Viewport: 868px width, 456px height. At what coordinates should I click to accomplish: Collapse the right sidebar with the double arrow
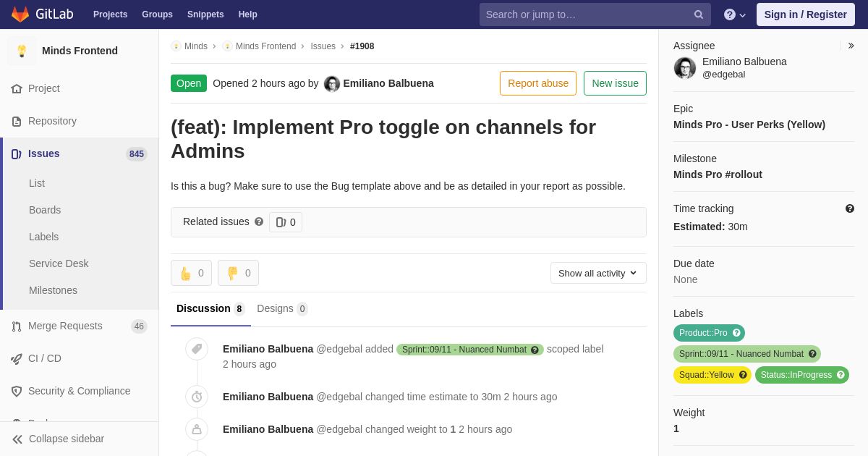tap(851, 46)
